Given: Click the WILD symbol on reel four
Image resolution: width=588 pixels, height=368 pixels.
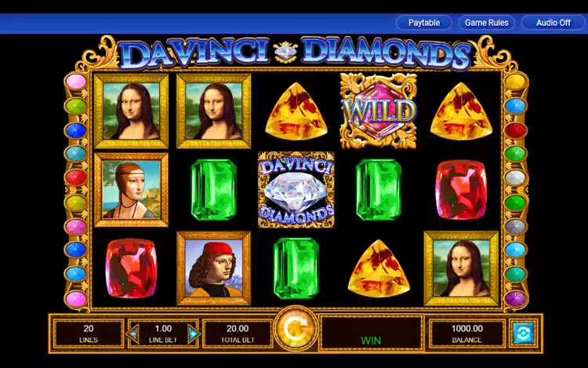Looking at the screenshot, I should (379, 111).
